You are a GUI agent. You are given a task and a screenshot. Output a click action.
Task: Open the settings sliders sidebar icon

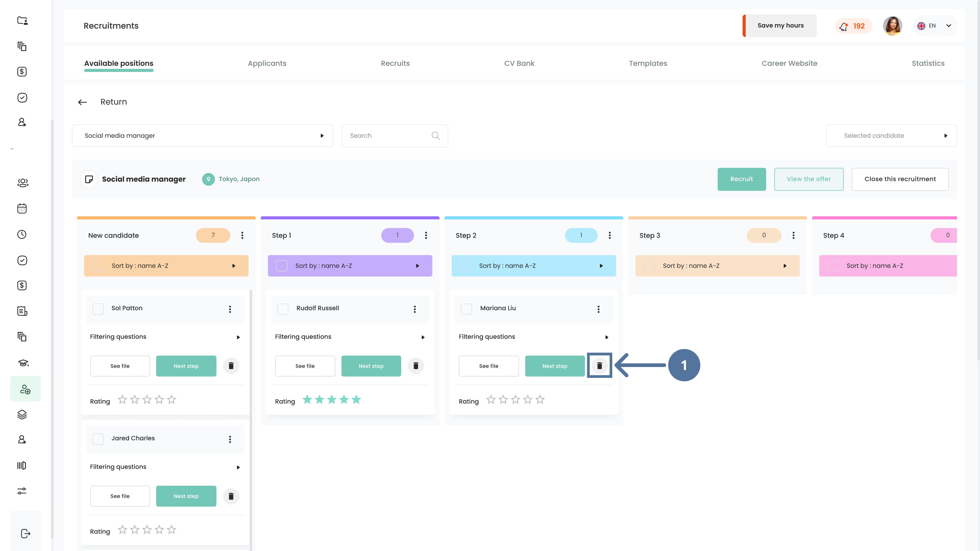click(x=22, y=491)
